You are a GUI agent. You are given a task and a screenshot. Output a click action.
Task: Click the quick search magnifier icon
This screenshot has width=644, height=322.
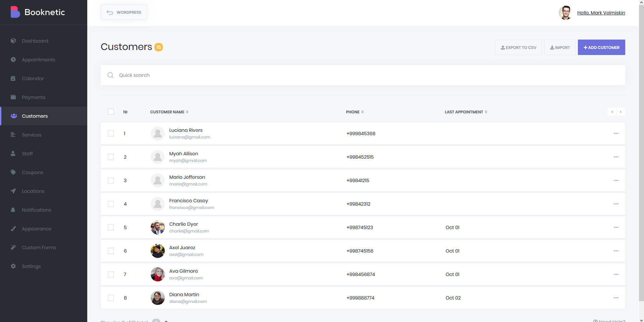[x=110, y=75]
